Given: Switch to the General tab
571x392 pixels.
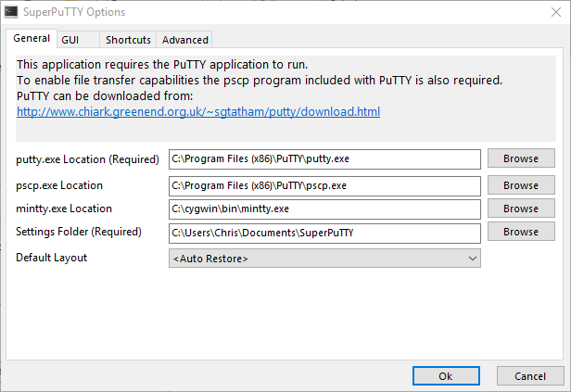Looking at the screenshot, I should 32,39.
